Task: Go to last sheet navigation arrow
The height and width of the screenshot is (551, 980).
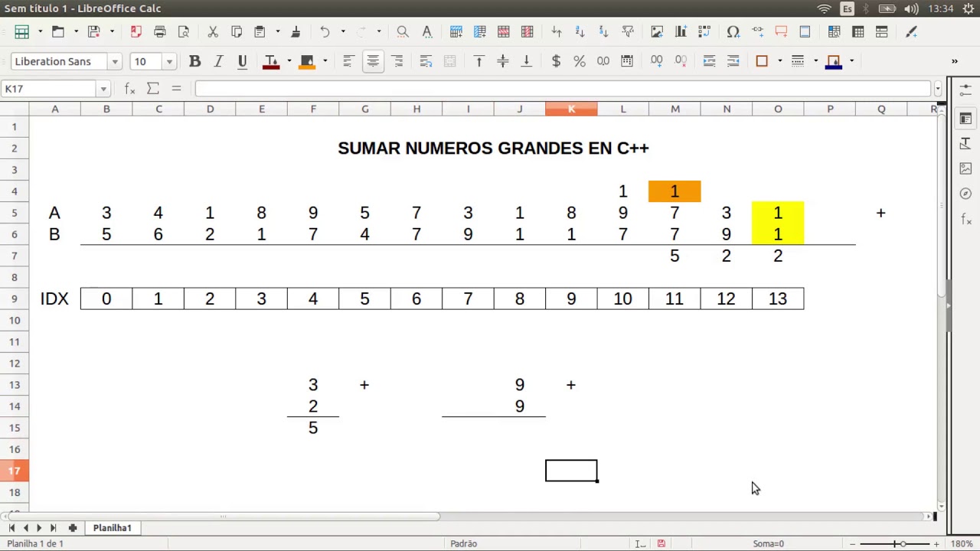Action: [x=53, y=528]
